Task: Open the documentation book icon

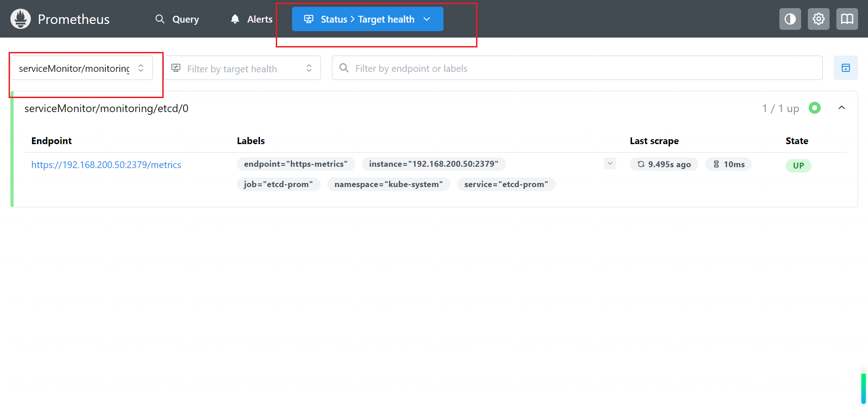Action: [847, 19]
